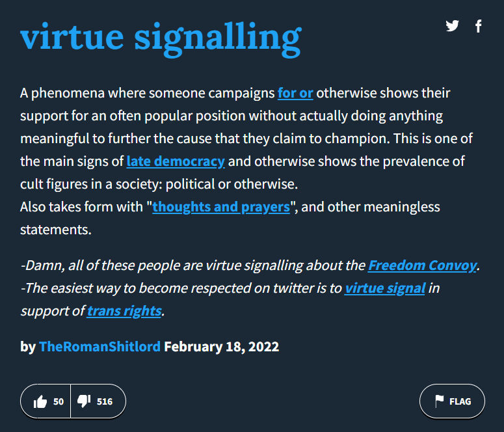Follow the "virtue signal" example link
This screenshot has width=504, height=432.
click(x=385, y=288)
